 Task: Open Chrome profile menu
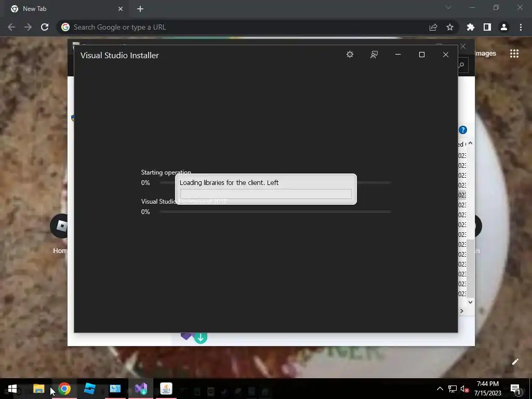(x=504, y=27)
